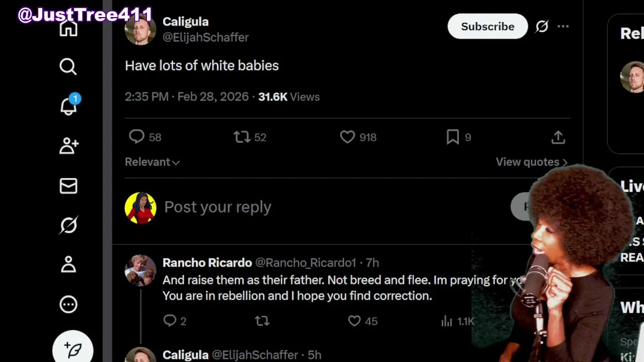The height and width of the screenshot is (362, 644).
Task: Like the main post with 918 likes
Action: coord(347,137)
